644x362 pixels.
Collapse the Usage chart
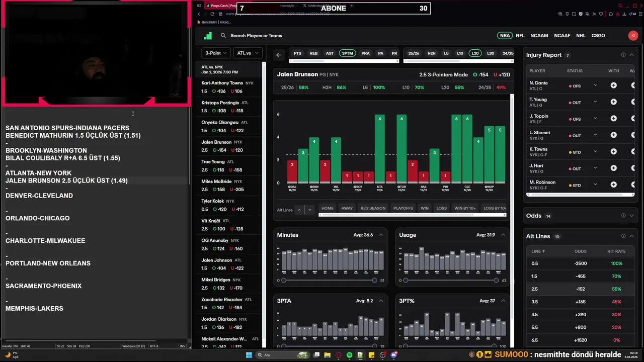[503, 235]
